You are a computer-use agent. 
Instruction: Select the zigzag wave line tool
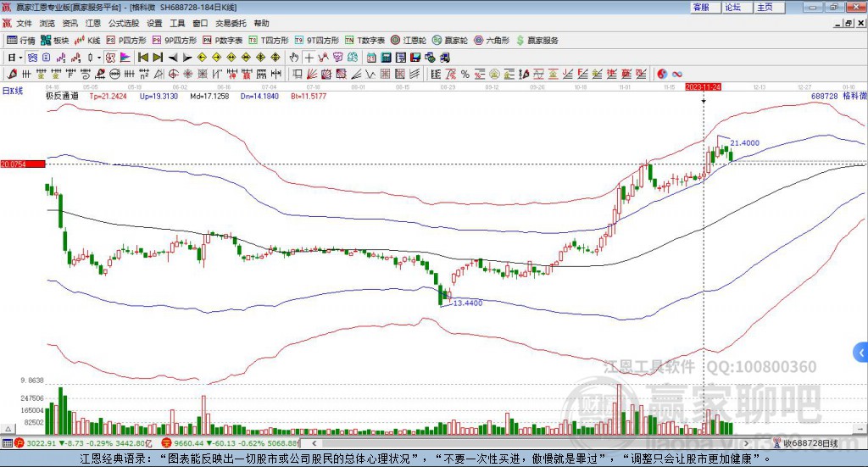[370, 74]
